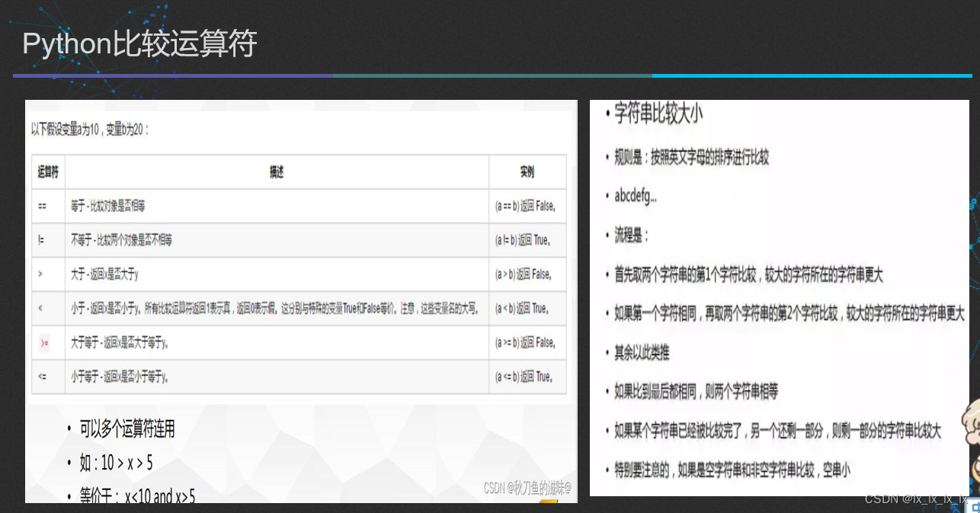Click bullet "等价于：x<10 and x>5"
Viewport: 980px width, 513px height.
(137, 496)
